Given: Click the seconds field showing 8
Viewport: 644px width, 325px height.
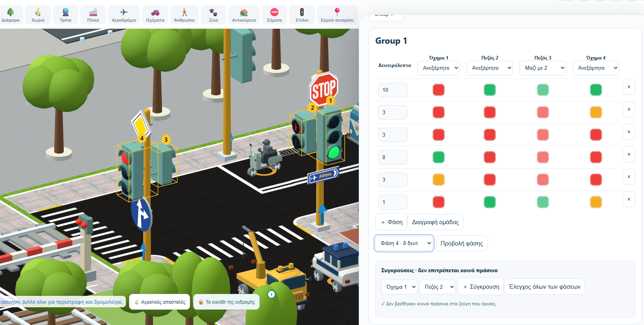Looking at the screenshot, I should [393, 157].
